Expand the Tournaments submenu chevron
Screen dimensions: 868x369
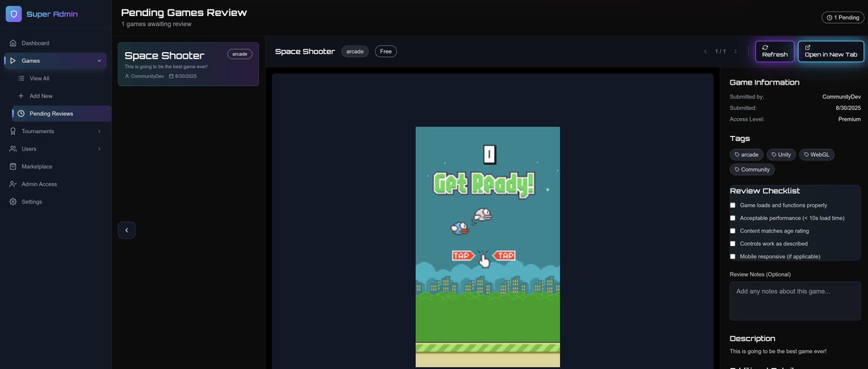coord(99,131)
